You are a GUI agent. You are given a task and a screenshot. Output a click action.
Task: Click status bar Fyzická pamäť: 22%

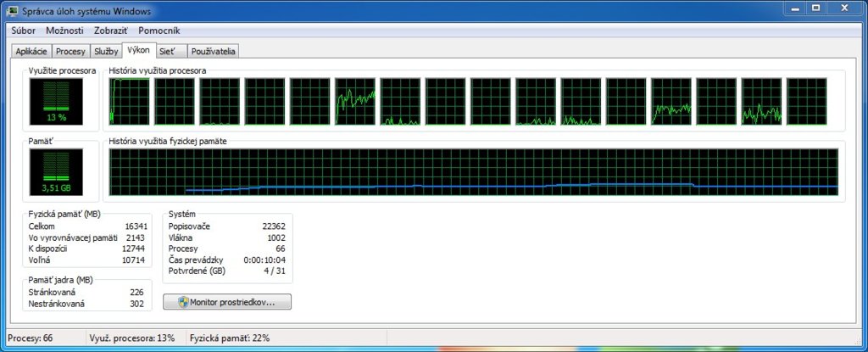pyautogui.click(x=230, y=338)
